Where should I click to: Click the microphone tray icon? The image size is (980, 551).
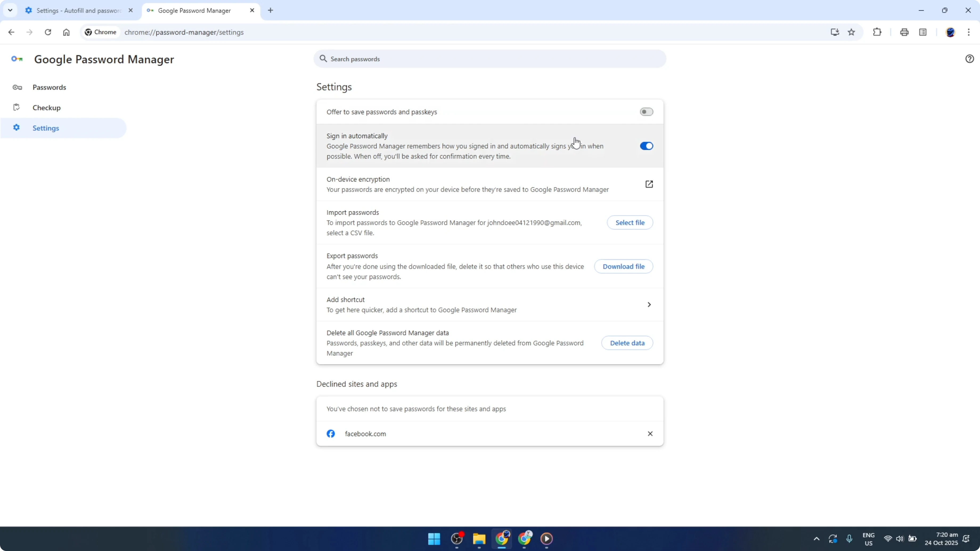coord(849,538)
